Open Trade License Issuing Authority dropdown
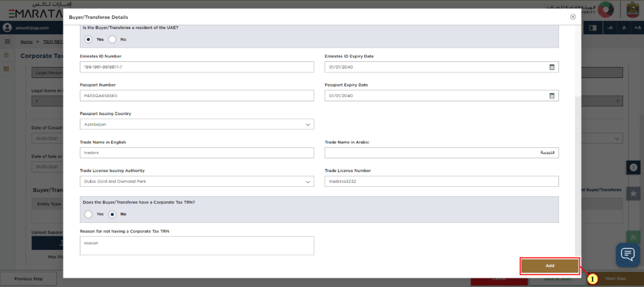 coord(197,182)
